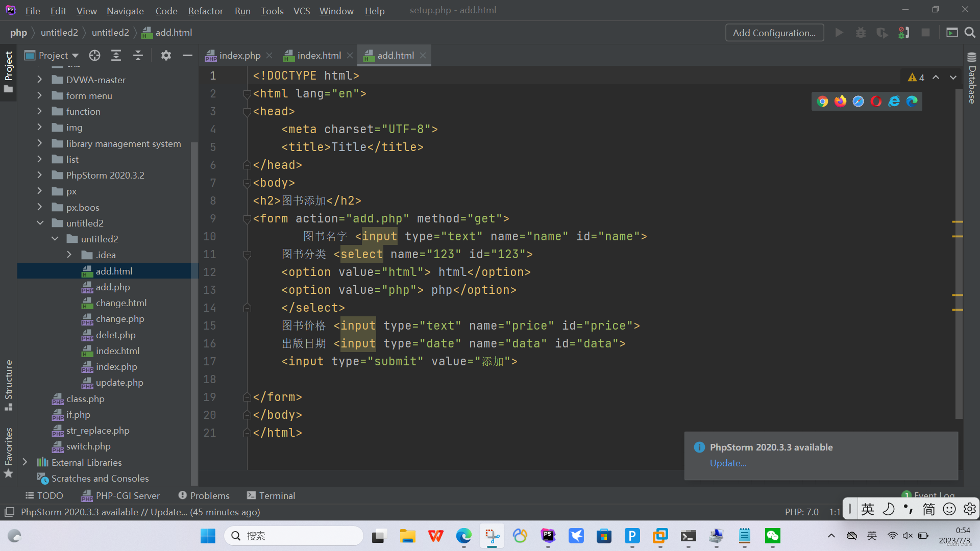Screen dimensions: 980x551
Task: Open preview in Firefox browser icon
Action: coord(840,101)
